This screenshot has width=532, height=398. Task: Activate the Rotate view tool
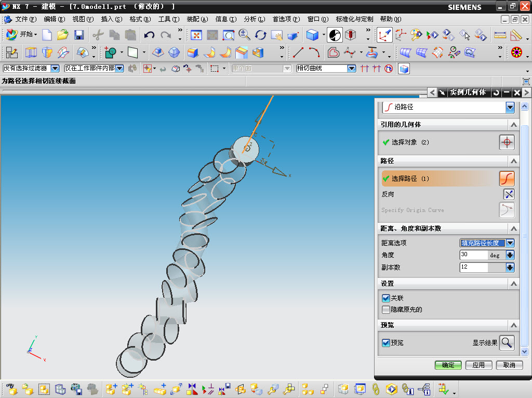coord(260,35)
